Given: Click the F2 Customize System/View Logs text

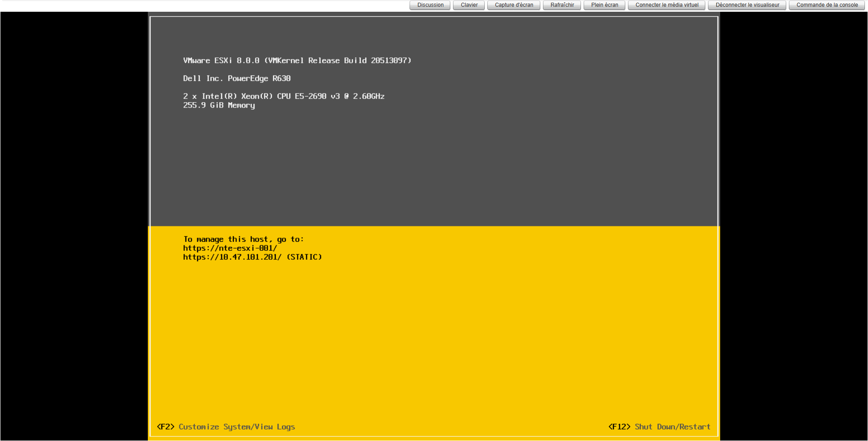Looking at the screenshot, I should (226, 427).
